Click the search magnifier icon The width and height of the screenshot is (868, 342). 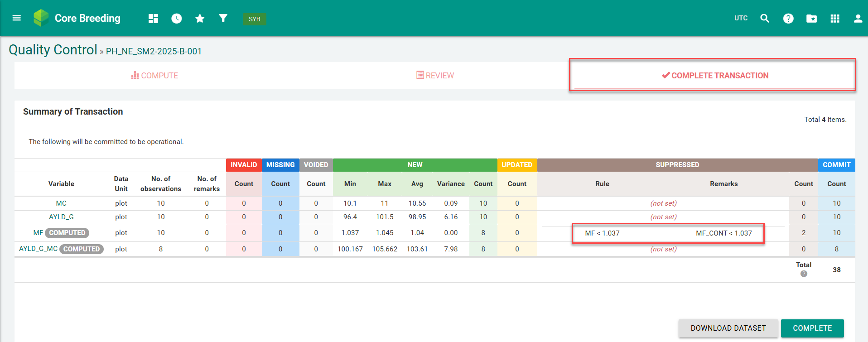(x=765, y=18)
